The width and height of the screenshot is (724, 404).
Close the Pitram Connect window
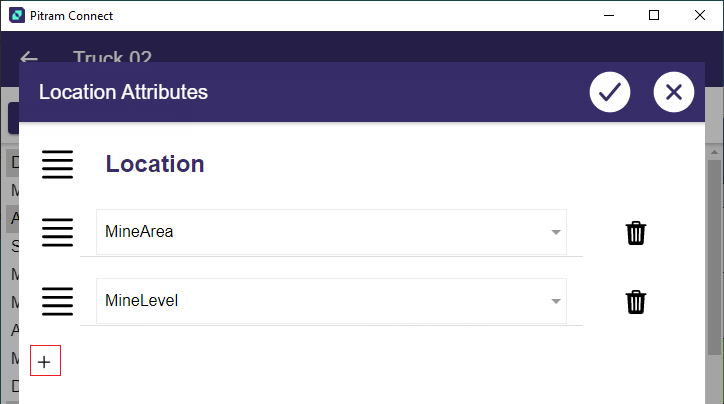click(x=700, y=15)
